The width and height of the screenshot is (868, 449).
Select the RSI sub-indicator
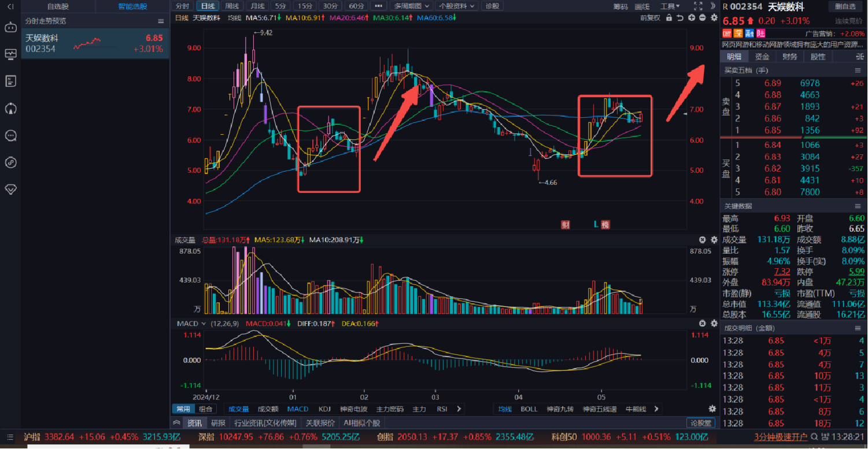pos(442,409)
